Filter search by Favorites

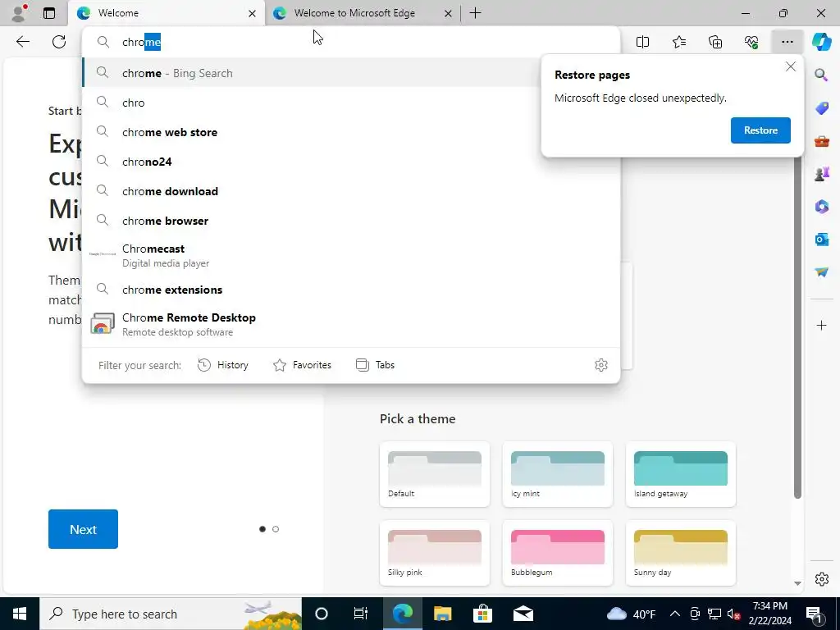(x=302, y=365)
